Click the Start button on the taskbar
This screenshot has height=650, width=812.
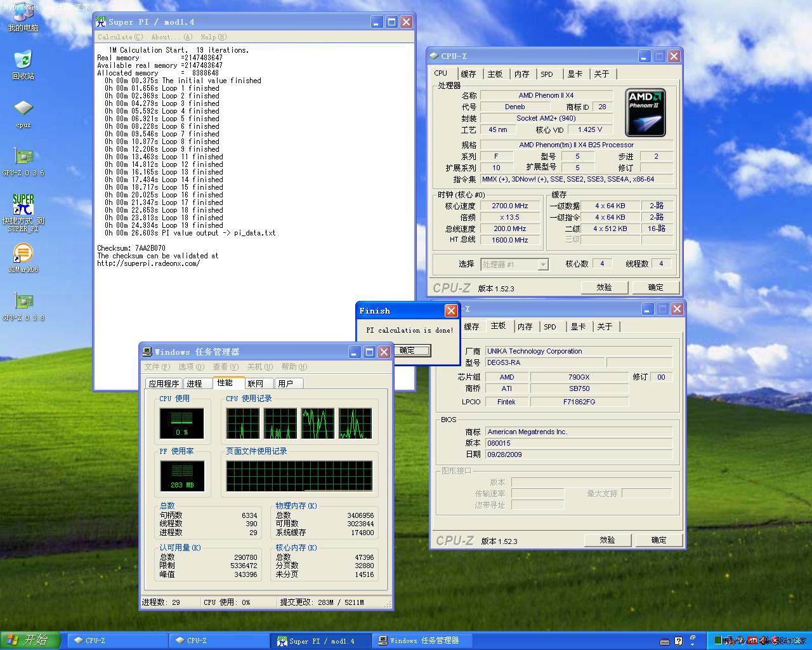click(30, 640)
